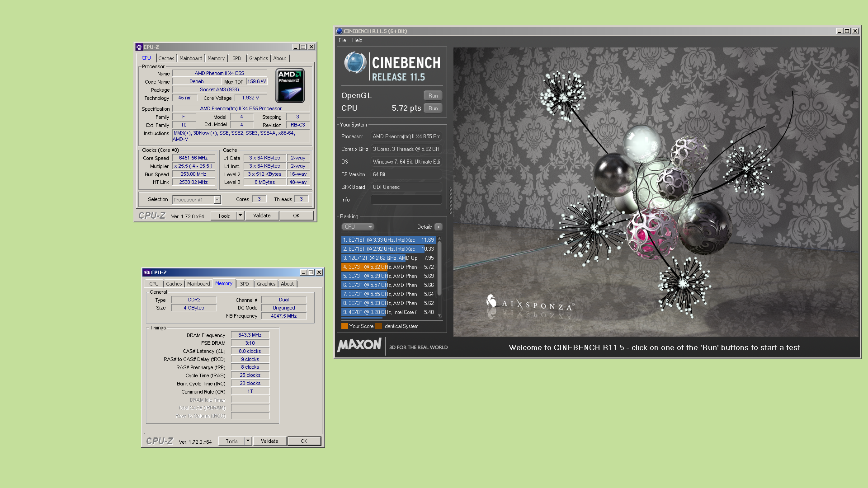Viewport: 868px width, 488px height.
Task: Open Caches tab in lower CPU-Z window
Action: pos(174,284)
